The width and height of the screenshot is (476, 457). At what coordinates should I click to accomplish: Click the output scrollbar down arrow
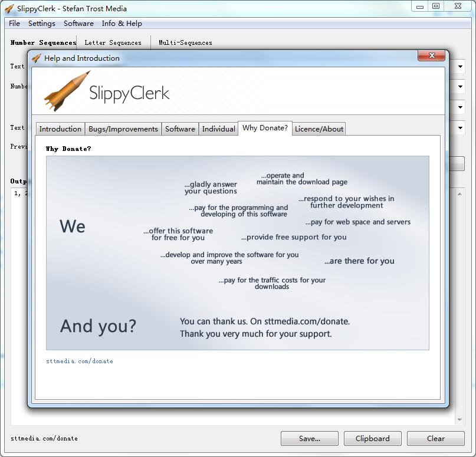459,420
